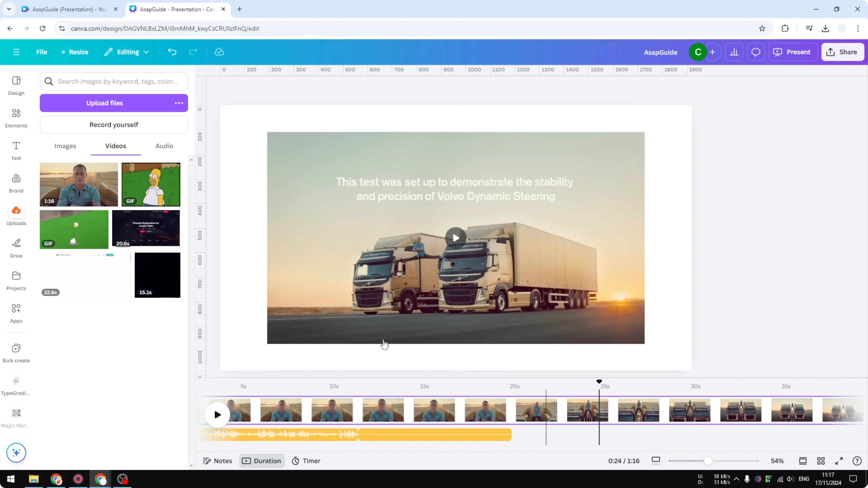Open the Uploads panel in the sidebar
868x488 pixels.
coord(16,215)
